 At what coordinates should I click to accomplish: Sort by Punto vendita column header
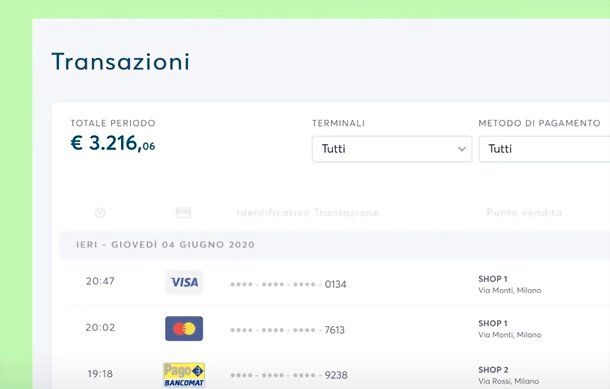coord(524,212)
